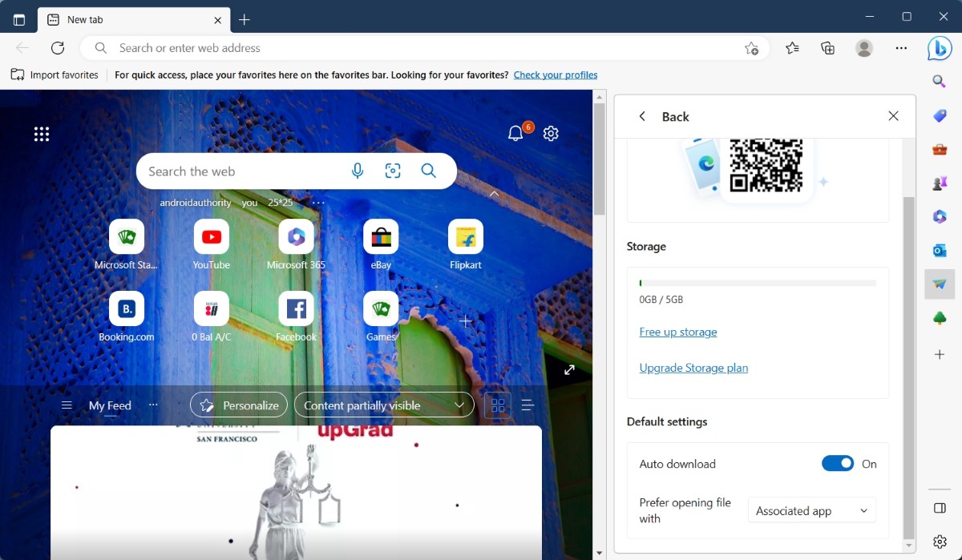
Task: Switch feed to list view
Action: 527,405
